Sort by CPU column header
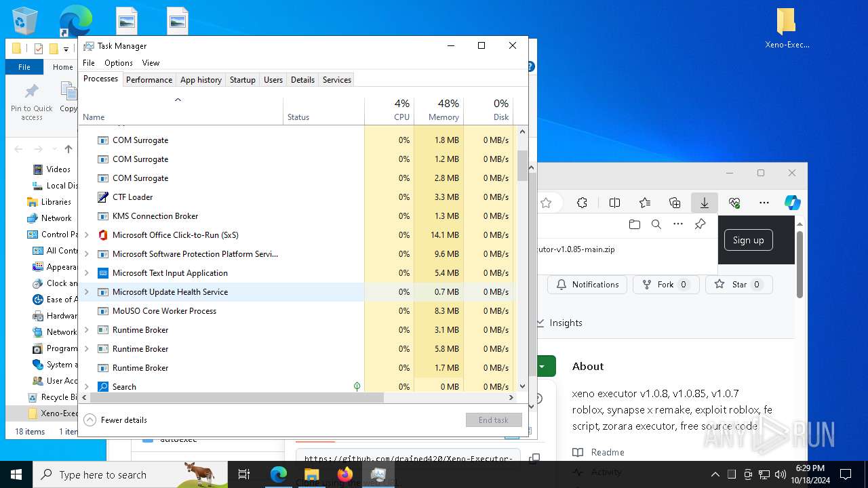868x488 pixels. 389,110
